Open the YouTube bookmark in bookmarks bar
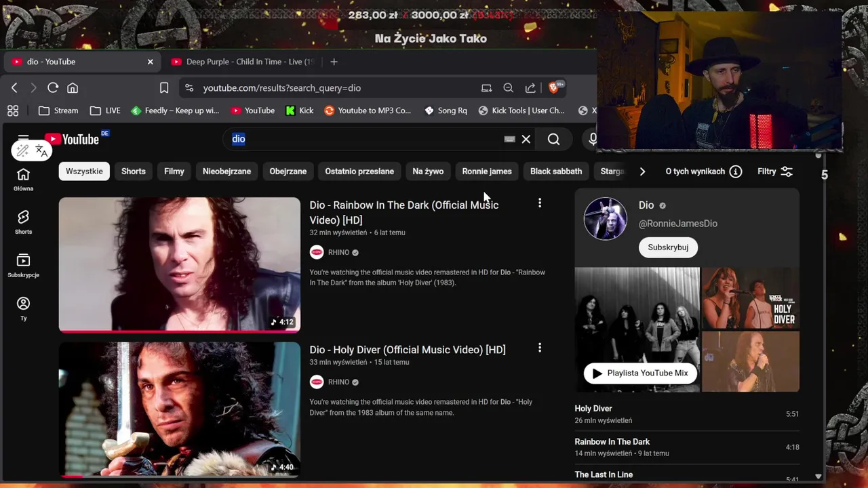Viewport: 868px width, 488px height. click(252, 110)
